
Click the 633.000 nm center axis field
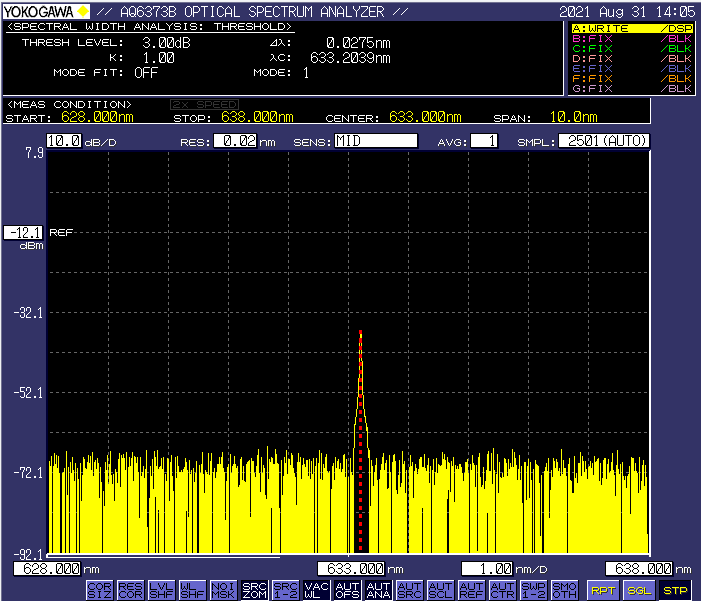(351, 569)
